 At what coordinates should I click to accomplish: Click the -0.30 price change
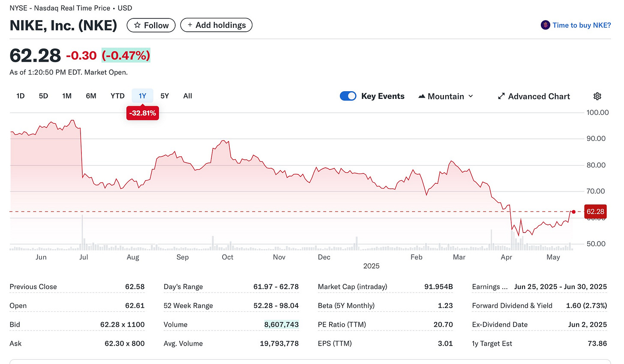(81, 56)
